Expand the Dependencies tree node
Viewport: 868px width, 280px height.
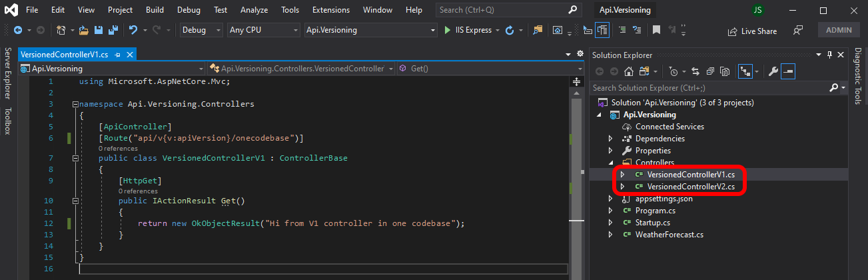(x=610, y=139)
